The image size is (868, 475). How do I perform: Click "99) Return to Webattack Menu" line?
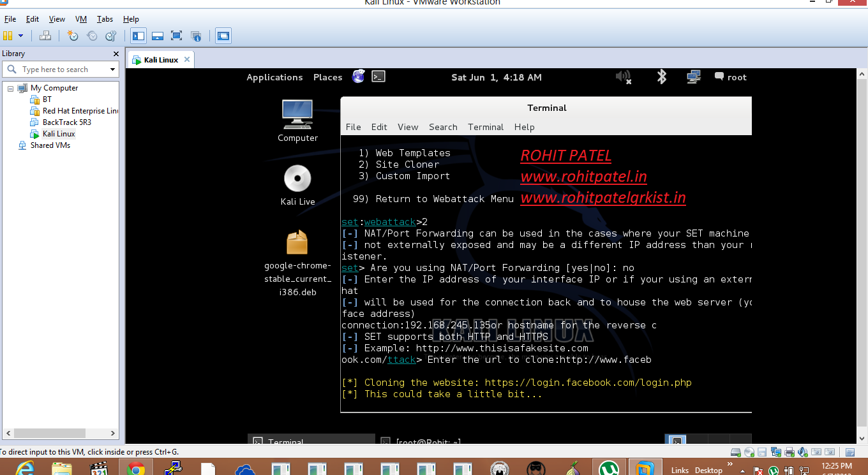point(433,199)
